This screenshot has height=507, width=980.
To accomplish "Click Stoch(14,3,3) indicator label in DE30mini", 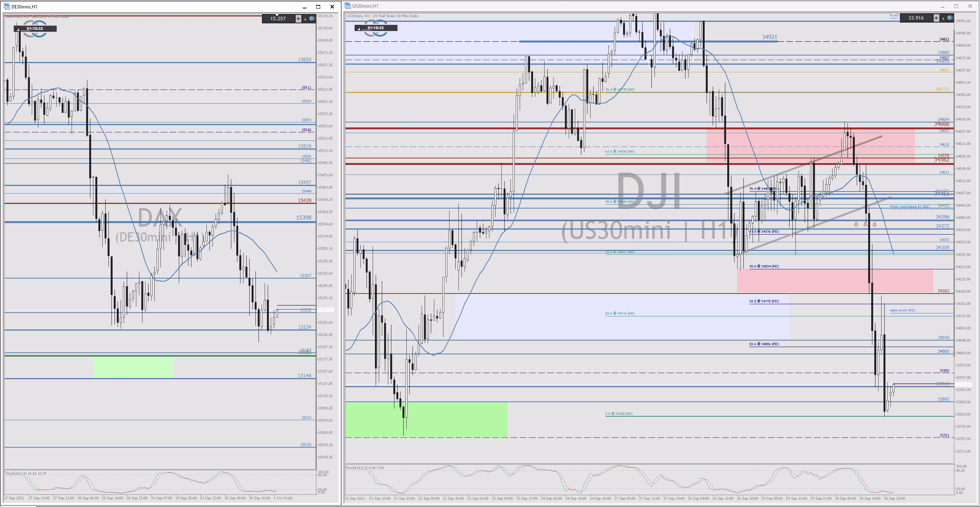I will point(26,474).
